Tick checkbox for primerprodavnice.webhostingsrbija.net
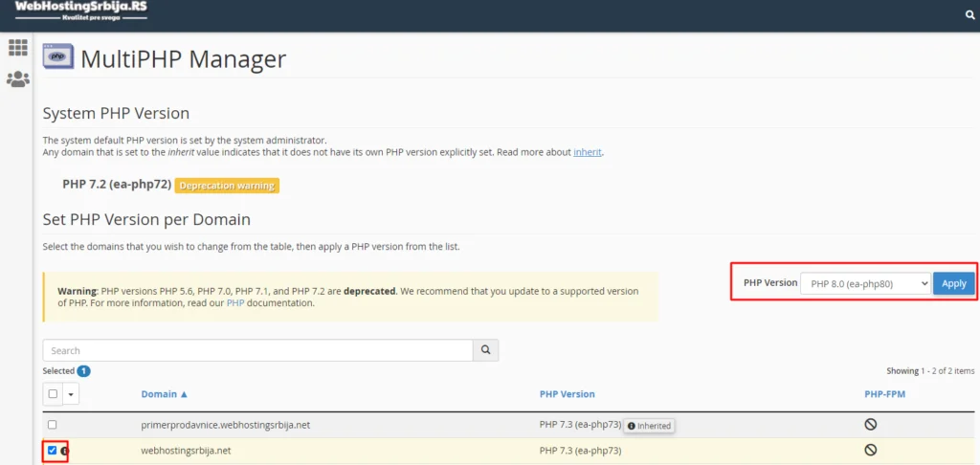Viewport: 980px width, 465px height. pyautogui.click(x=53, y=425)
